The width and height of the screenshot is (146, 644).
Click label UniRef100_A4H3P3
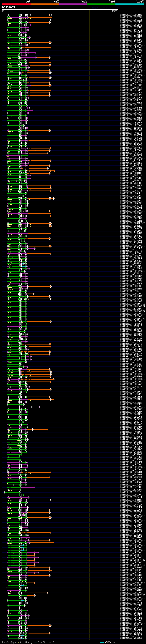click(x=131, y=615)
